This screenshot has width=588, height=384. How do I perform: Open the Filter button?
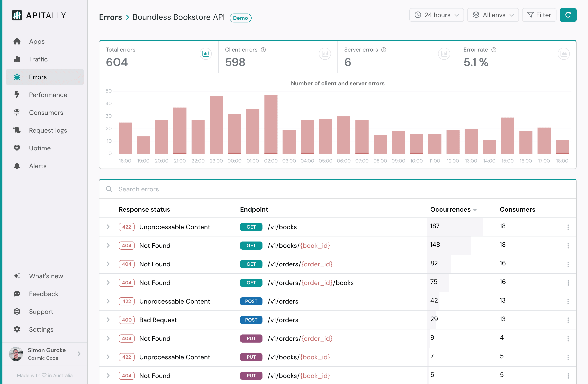point(539,15)
